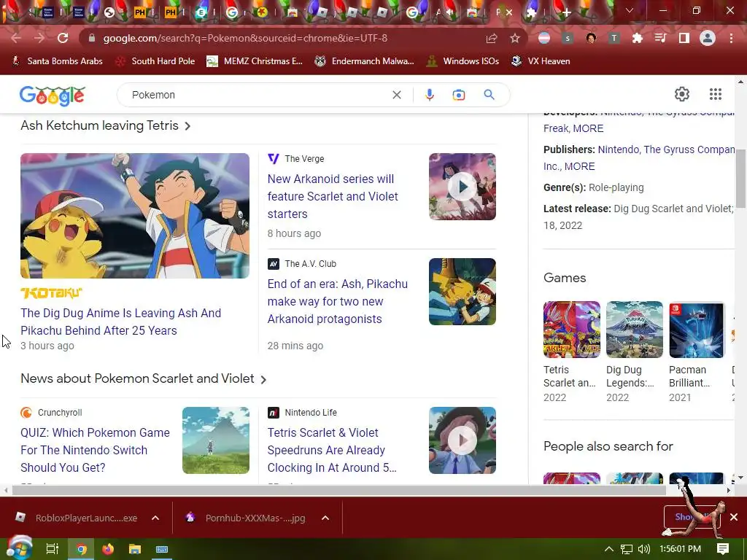Bookmark this page with the star icon

coord(515,38)
